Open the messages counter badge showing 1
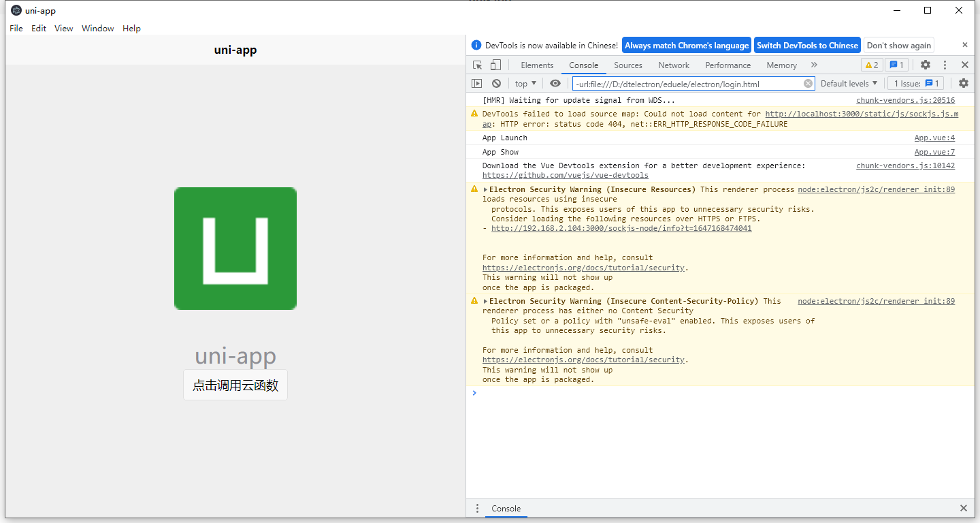Image resolution: width=980 pixels, height=523 pixels. pos(896,65)
